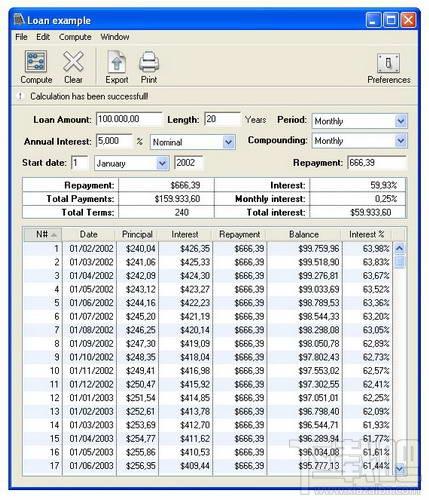
Task: Expand the Period dropdown
Action: [401, 121]
